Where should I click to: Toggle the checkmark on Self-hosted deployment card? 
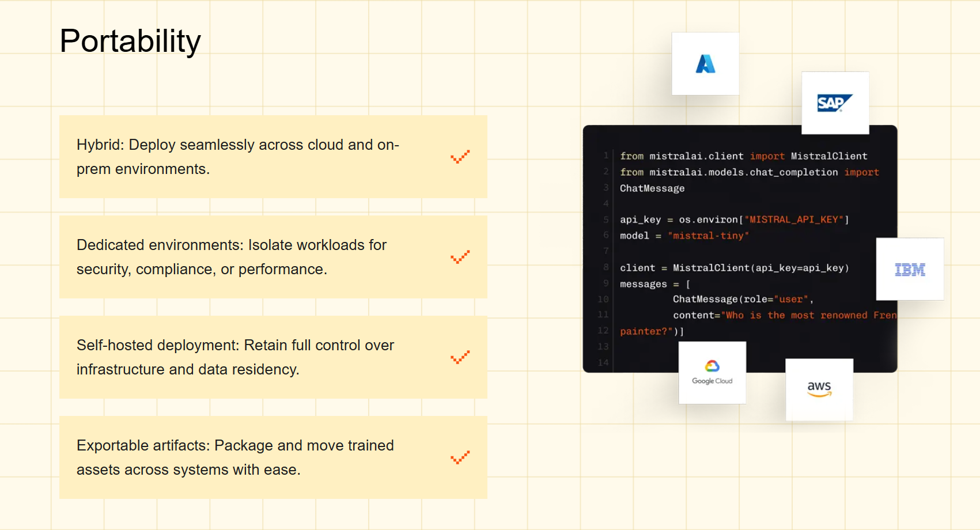pyautogui.click(x=460, y=357)
